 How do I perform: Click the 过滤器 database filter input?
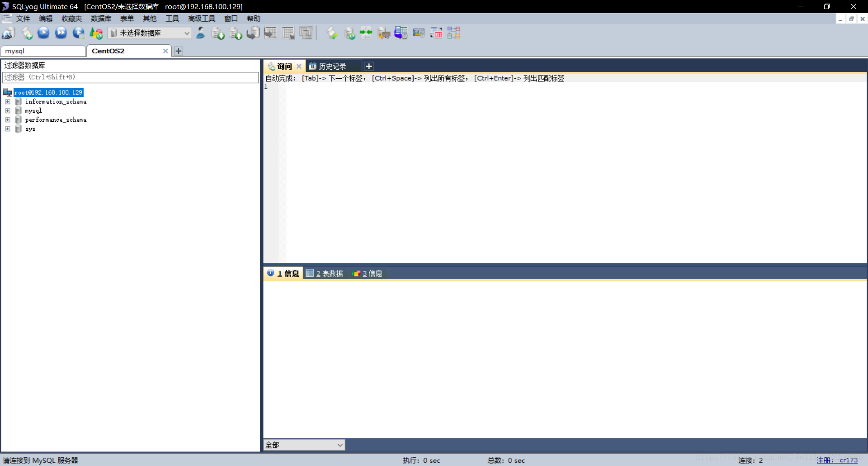pos(130,77)
